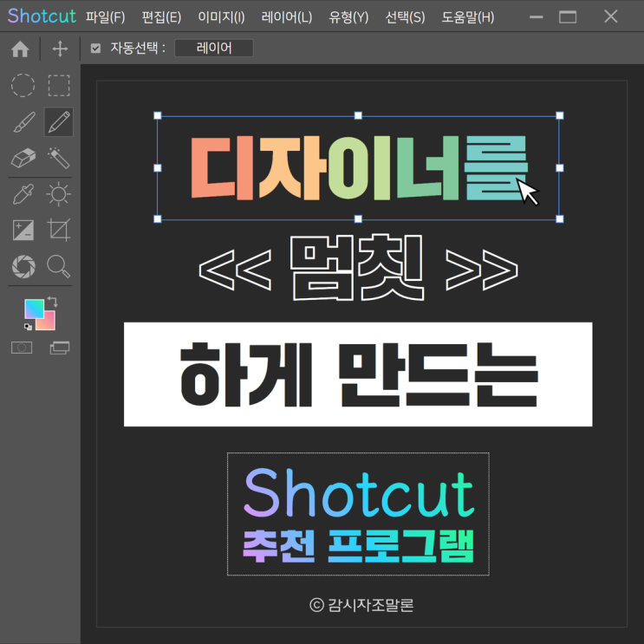Select the Magic Wand tool
Screen dimensions: 644x644
(59, 158)
